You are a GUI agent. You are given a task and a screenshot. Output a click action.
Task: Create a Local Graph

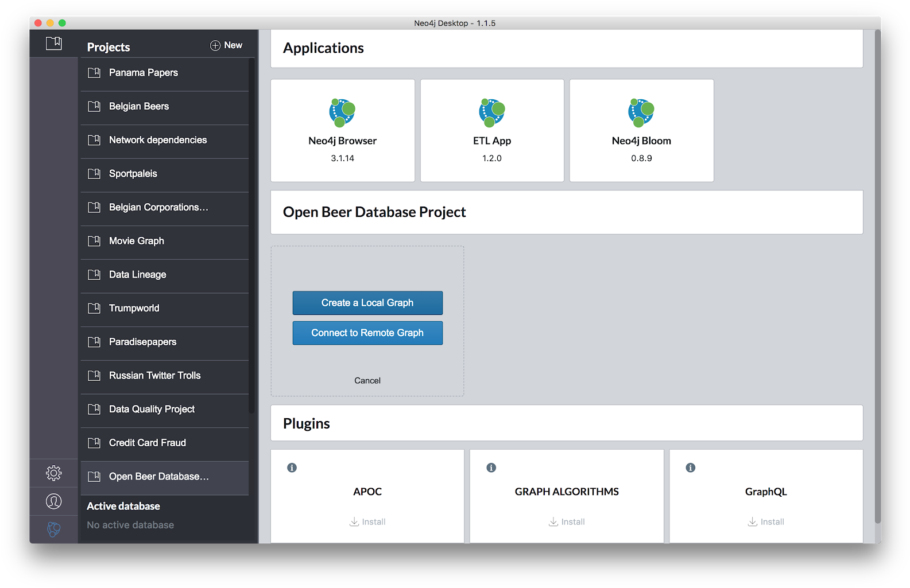pos(367,303)
